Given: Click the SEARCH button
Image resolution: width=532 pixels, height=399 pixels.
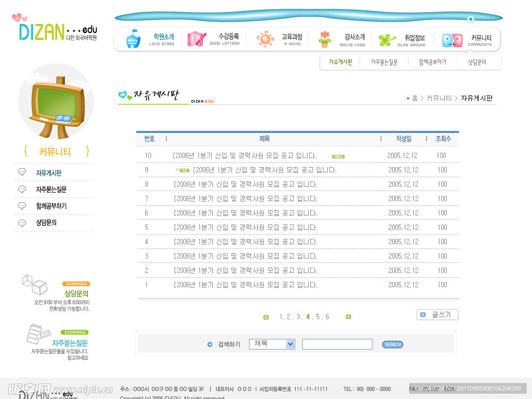Looking at the screenshot, I should click(x=393, y=344).
